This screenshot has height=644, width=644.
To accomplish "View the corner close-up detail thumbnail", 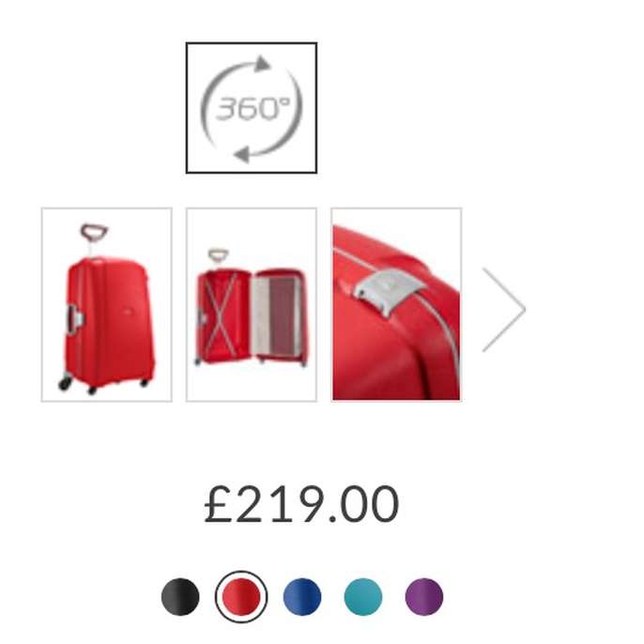I will (396, 305).
